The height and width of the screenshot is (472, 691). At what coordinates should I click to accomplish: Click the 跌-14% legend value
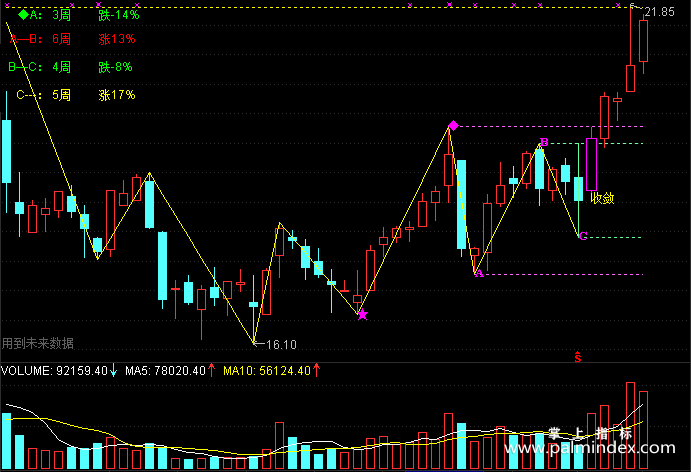pos(119,15)
